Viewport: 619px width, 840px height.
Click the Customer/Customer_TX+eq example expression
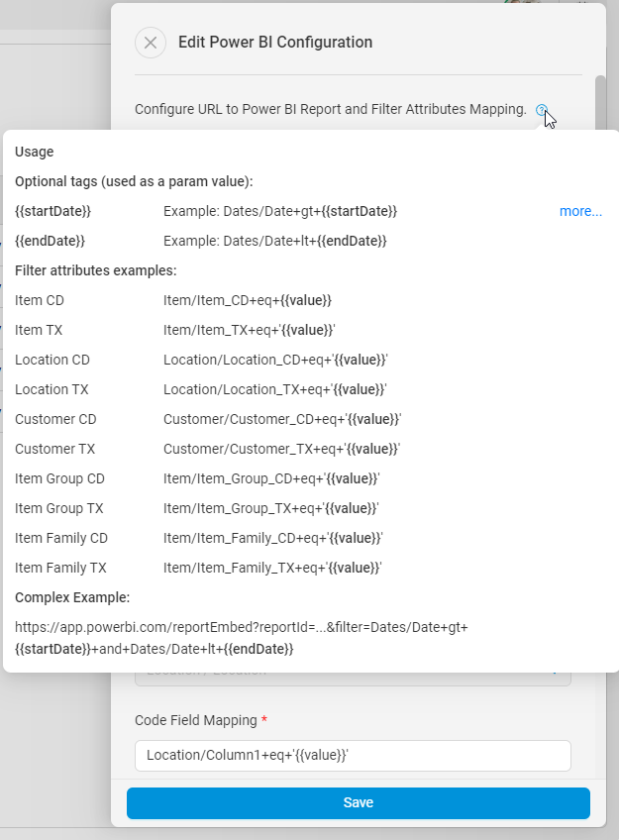(281, 449)
